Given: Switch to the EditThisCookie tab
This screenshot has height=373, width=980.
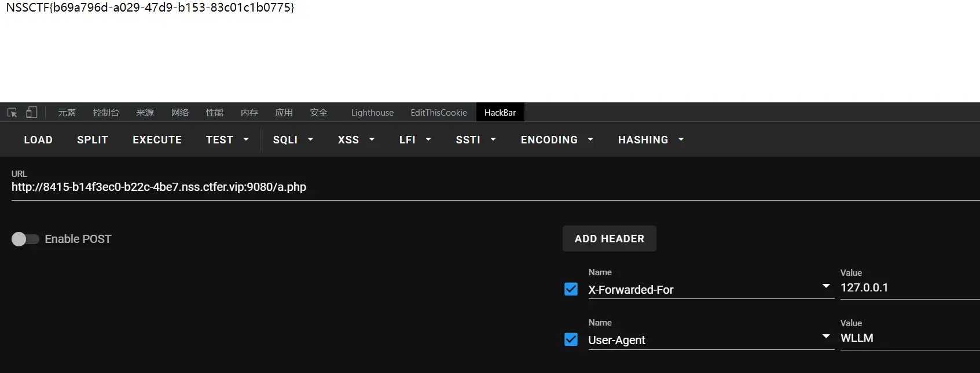Looking at the screenshot, I should (439, 113).
